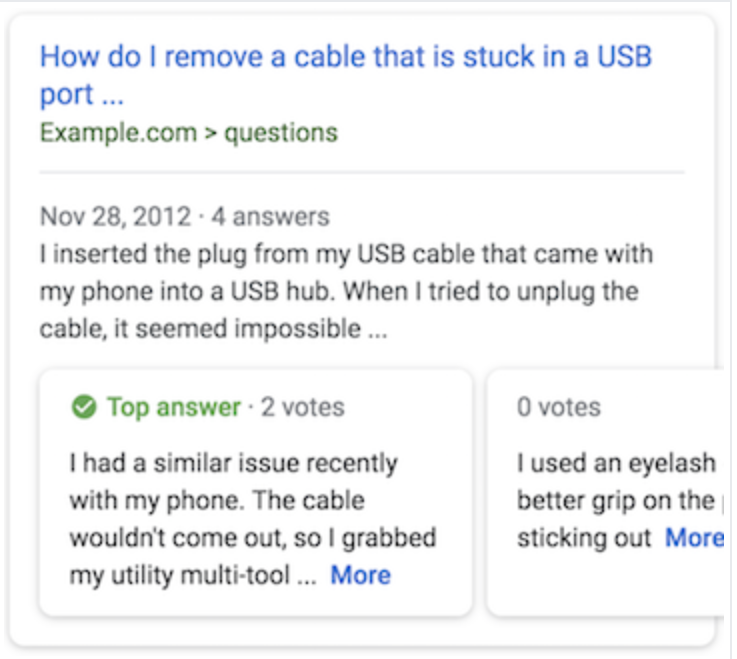Click the "4 answers" count
737x659 pixels.
[272, 216]
